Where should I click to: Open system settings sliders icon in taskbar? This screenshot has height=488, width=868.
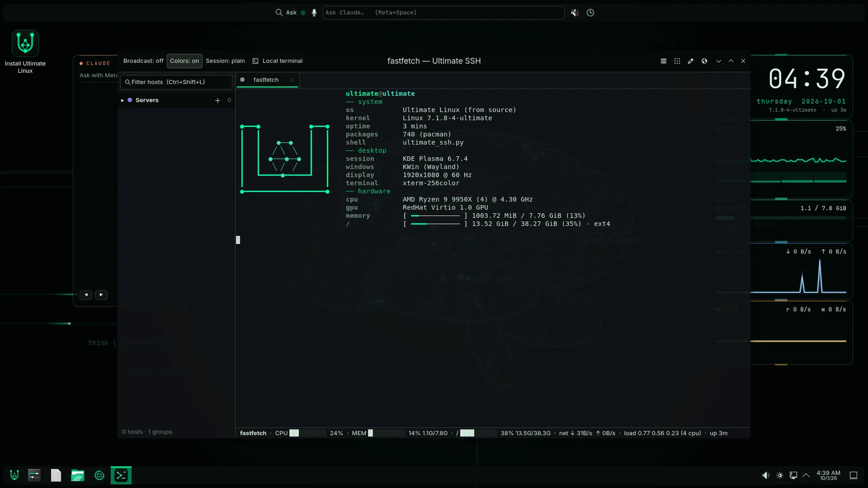(34, 476)
